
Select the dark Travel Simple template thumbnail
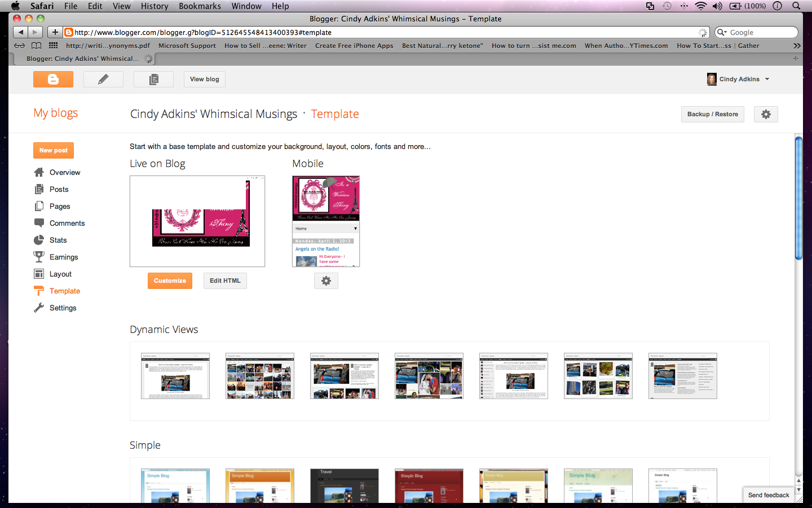coord(345,485)
